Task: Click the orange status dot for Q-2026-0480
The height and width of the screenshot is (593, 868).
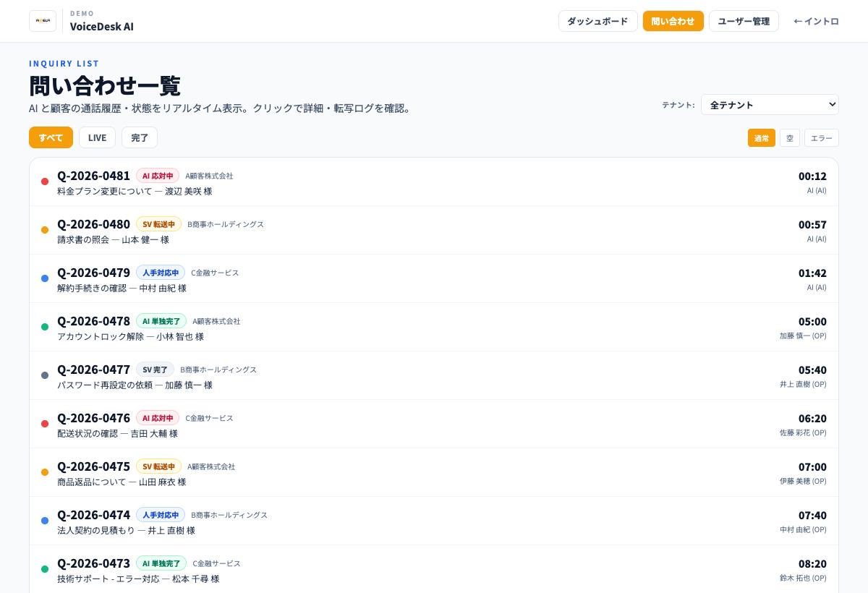Action: click(x=45, y=230)
